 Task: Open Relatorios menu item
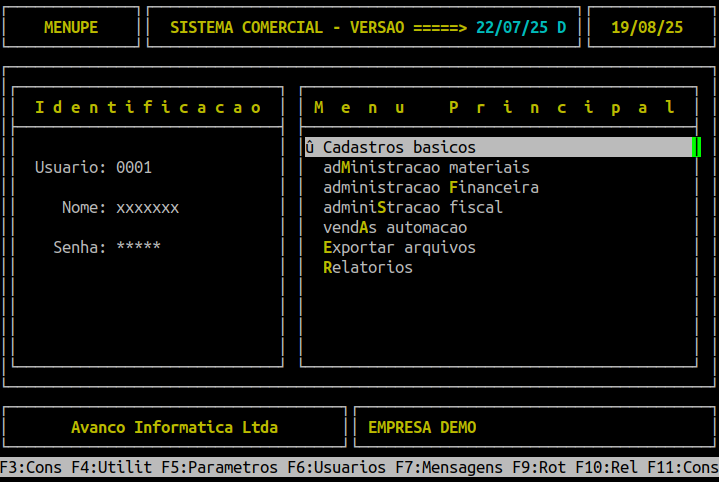(368, 267)
